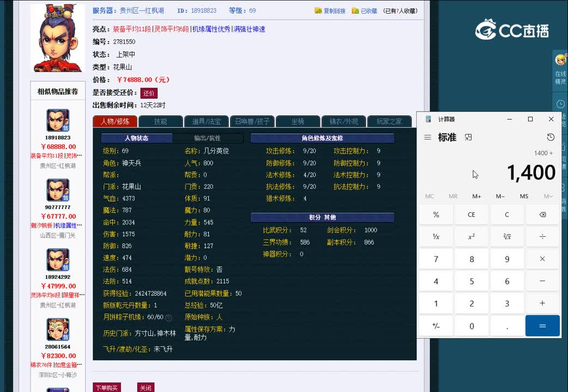
Task: Click the help icon beside 月饼粽子机缘
Action: [168, 318]
